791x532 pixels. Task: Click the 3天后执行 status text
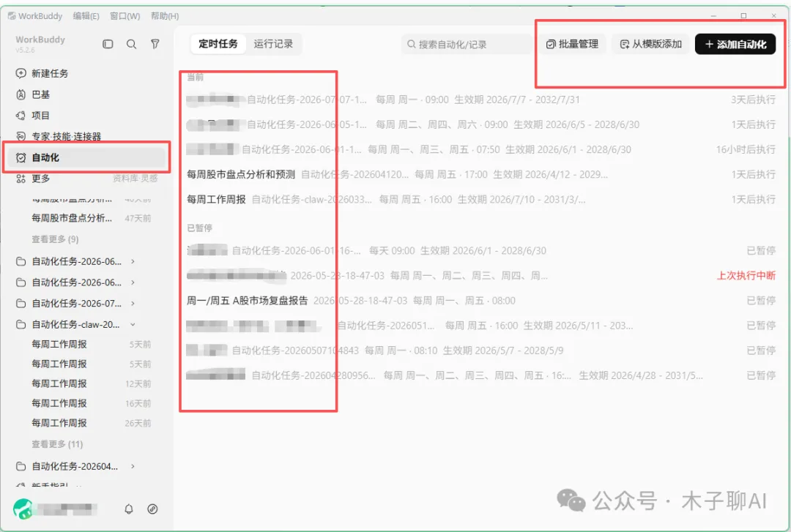point(753,100)
